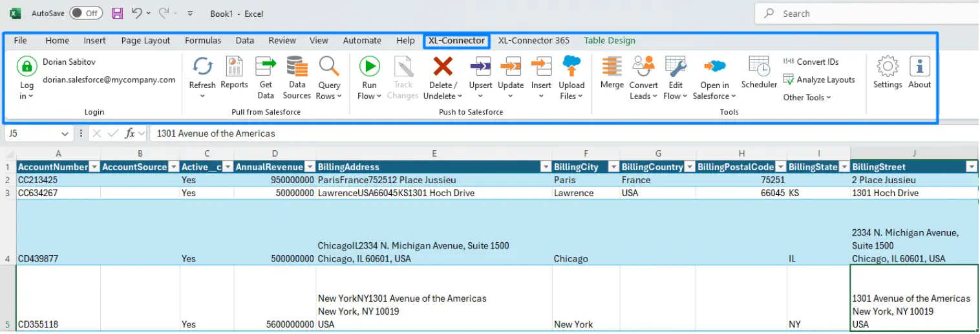This screenshot has width=980, height=334.
Task: Open BillingAddress column filter dropdown
Action: coord(545,167)
